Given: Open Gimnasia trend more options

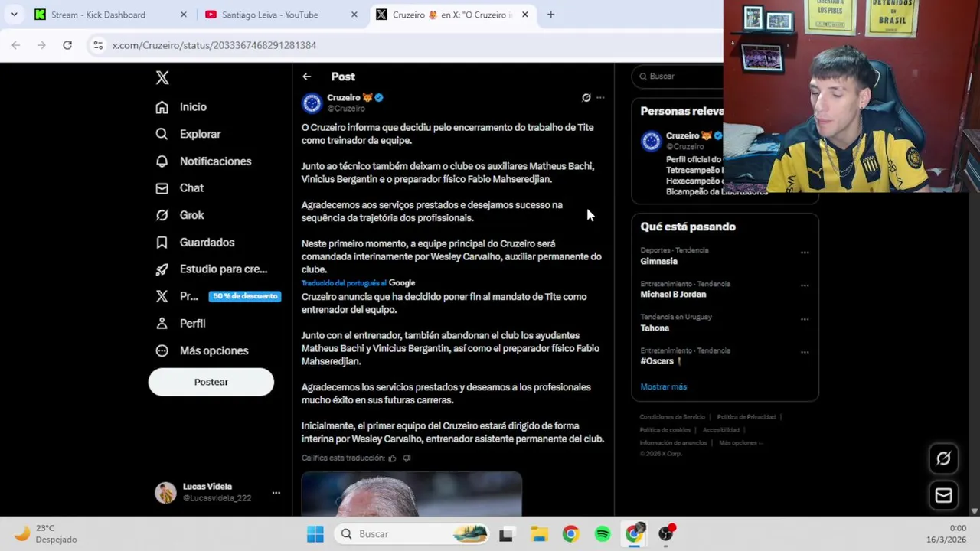Looking at the screenshot, I should tap(805, 253).
